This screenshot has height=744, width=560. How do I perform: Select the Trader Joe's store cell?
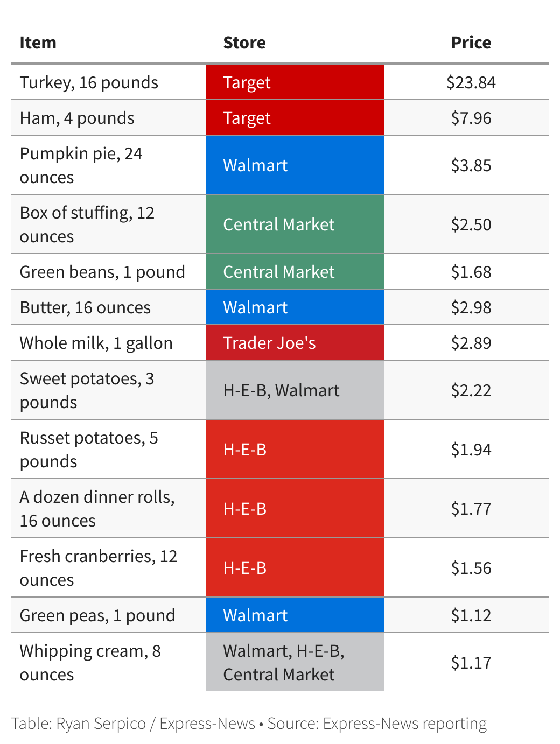click(x=295, y=343)
